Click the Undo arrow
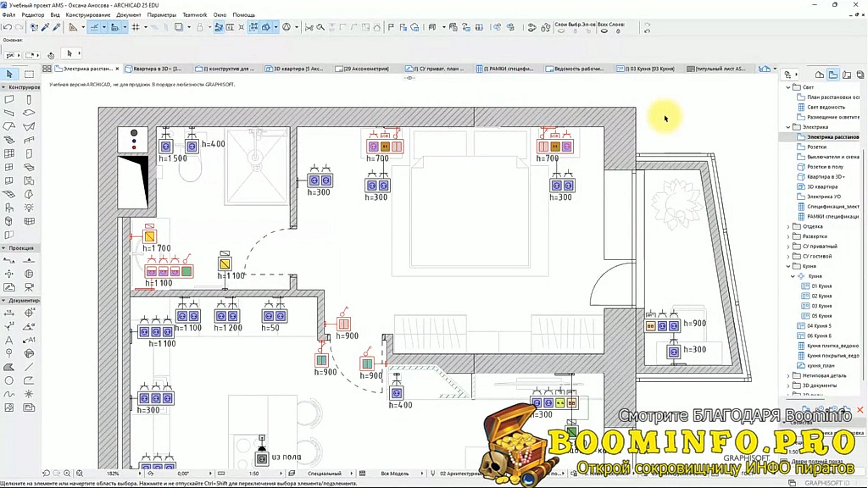Viewport: 868px width, 488px height. pyautogui.click(x=7, y=28)
